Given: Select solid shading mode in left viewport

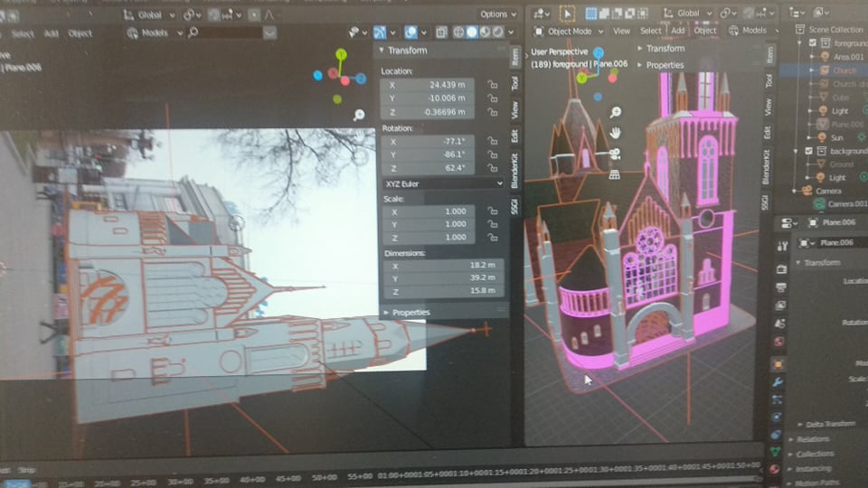Looking at the screenshot, I should click(472, 33).
